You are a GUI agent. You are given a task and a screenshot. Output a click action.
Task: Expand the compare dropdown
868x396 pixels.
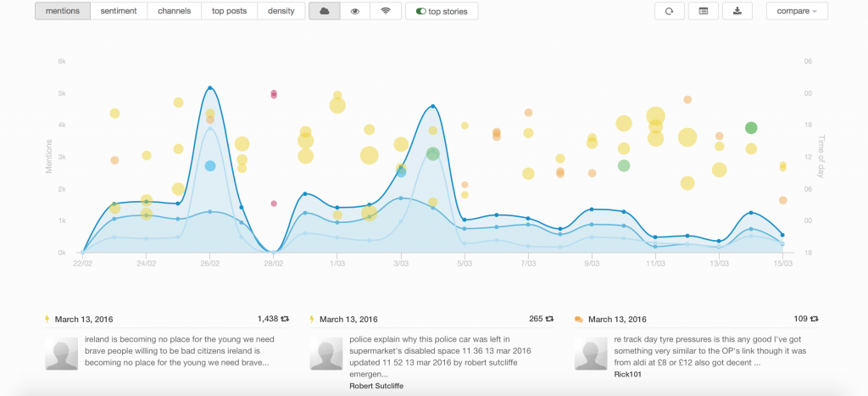[797, 11]
